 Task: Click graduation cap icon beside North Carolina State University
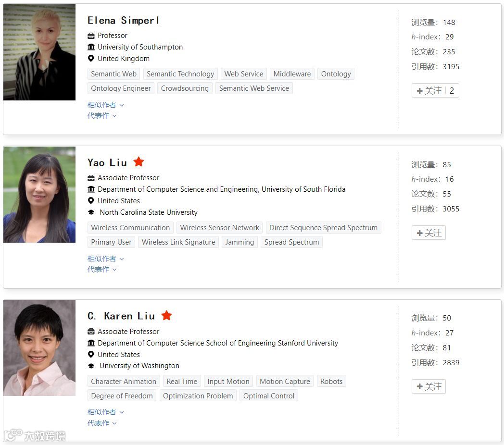[x=91, y=212]
